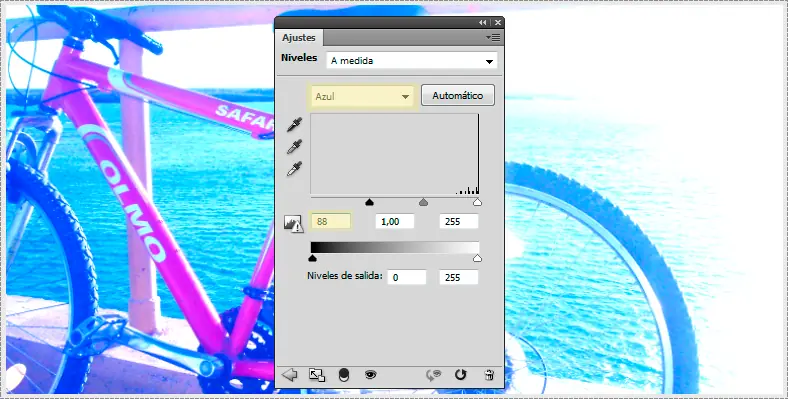The width and height of the screenshot is (788, 399).
Task: Click the histogram warning recalculate icon
Action: (x=293, y=223)
